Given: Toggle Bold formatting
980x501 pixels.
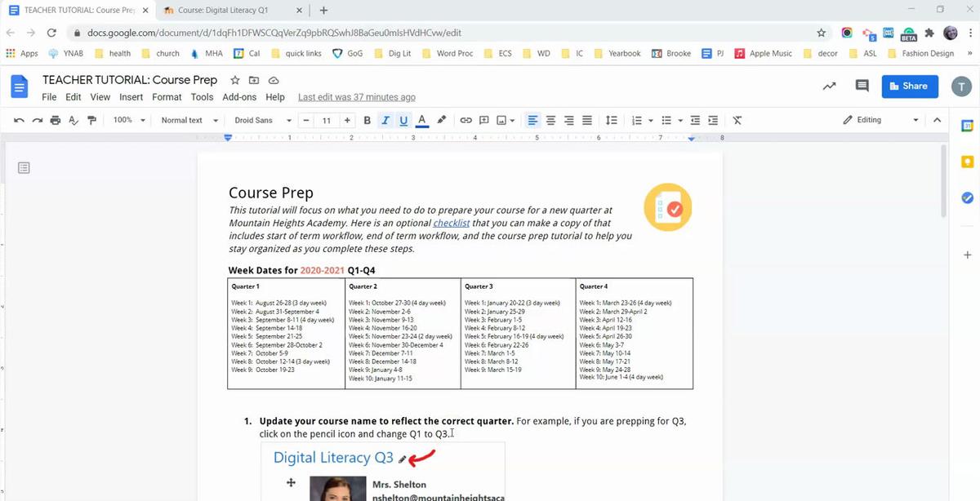Looking at the screenshot, I should click(x=367, y=120).
